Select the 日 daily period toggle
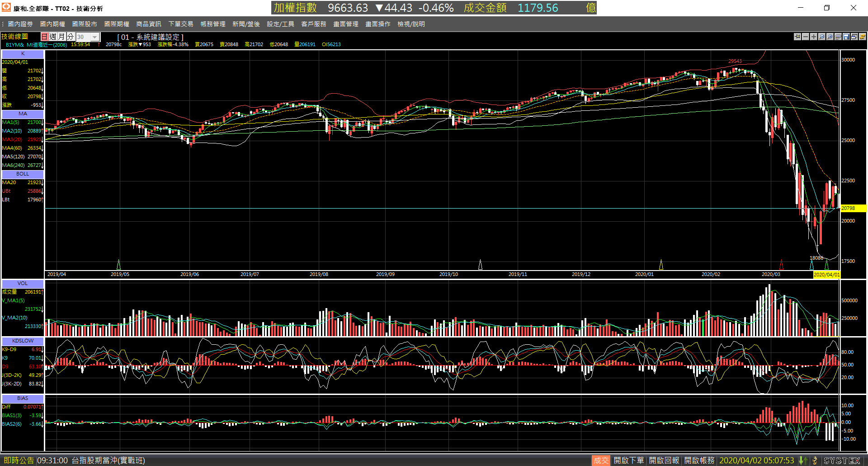 pos(45,37)
